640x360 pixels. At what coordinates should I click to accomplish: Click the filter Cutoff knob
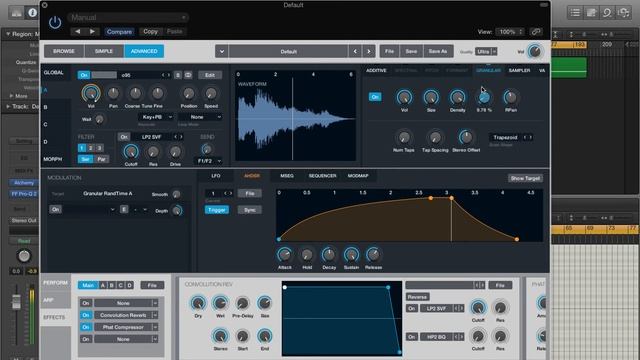coord(131,152)
